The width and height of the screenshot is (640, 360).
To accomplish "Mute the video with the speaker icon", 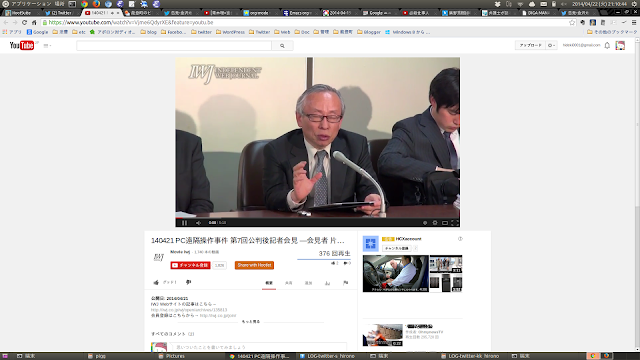I will pyautogui.click(x=198, y=223).
